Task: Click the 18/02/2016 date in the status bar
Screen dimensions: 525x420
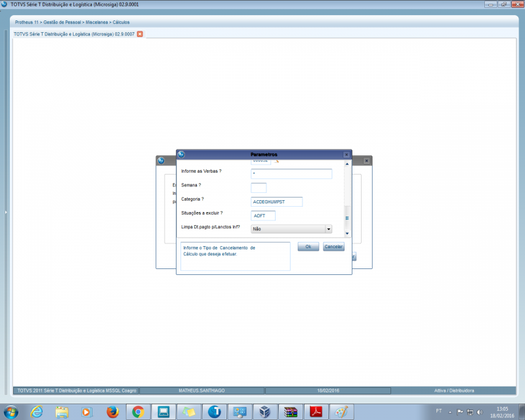Action: point(328,390)
